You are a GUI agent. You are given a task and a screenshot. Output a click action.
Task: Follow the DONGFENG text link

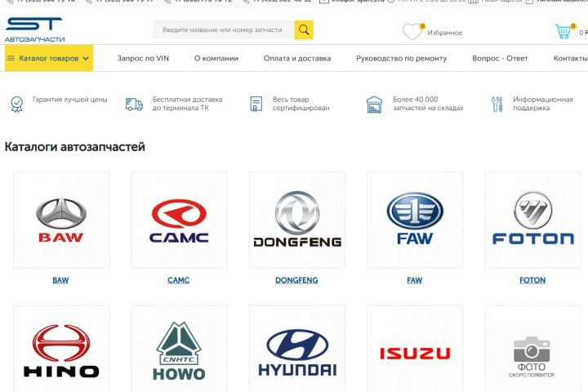(x=296, y=280)
